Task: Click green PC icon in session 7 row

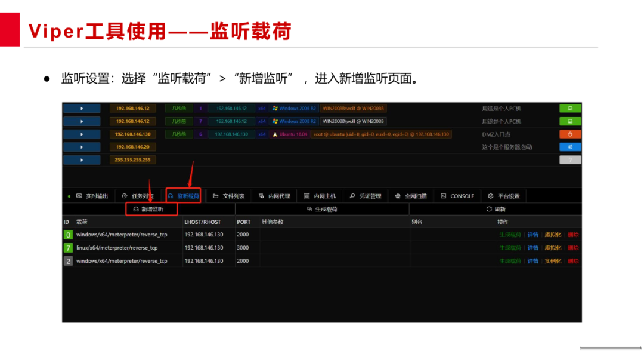Action: pos(570,121)
